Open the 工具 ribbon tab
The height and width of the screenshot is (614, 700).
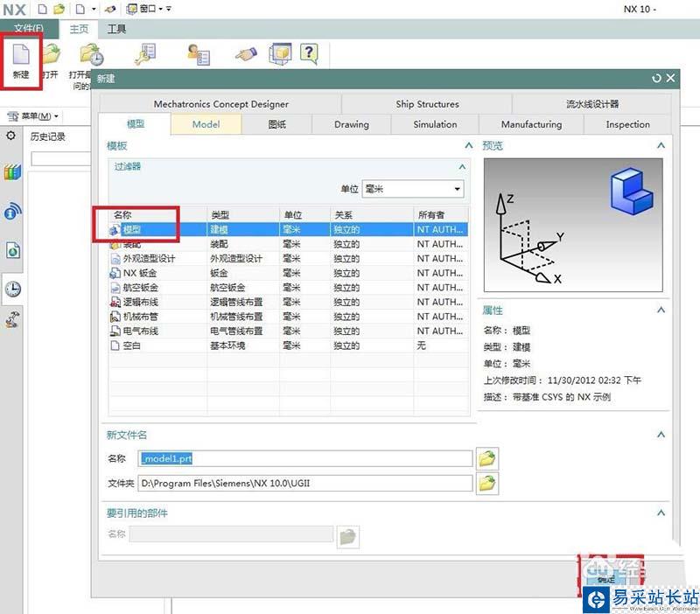[x=117, y=30]
